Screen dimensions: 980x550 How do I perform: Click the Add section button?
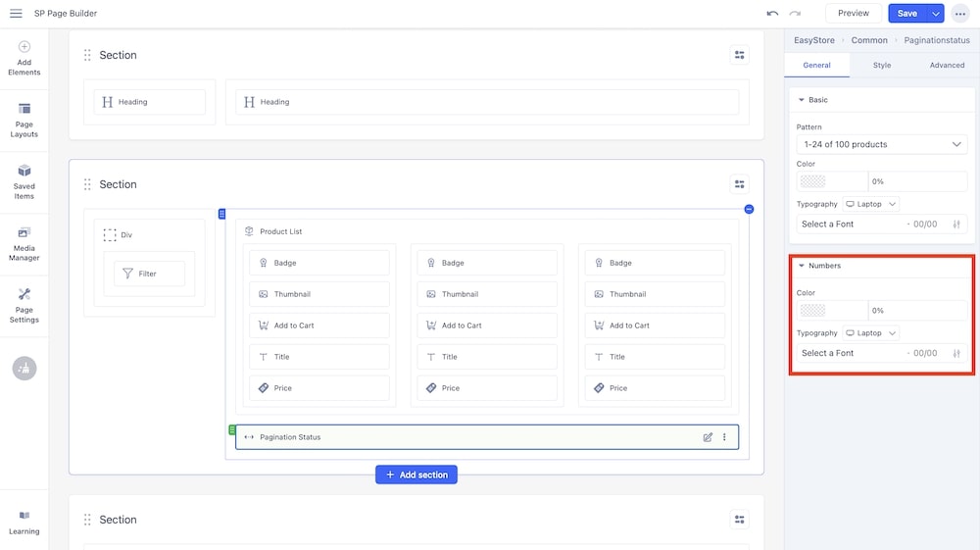point(416,475)
